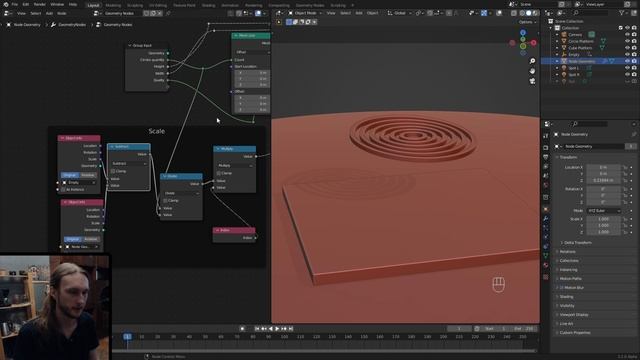This screenshot has width=640, height=360.
Task: Open Divide operation dropdown on math node
Action: tap(182, 193)
